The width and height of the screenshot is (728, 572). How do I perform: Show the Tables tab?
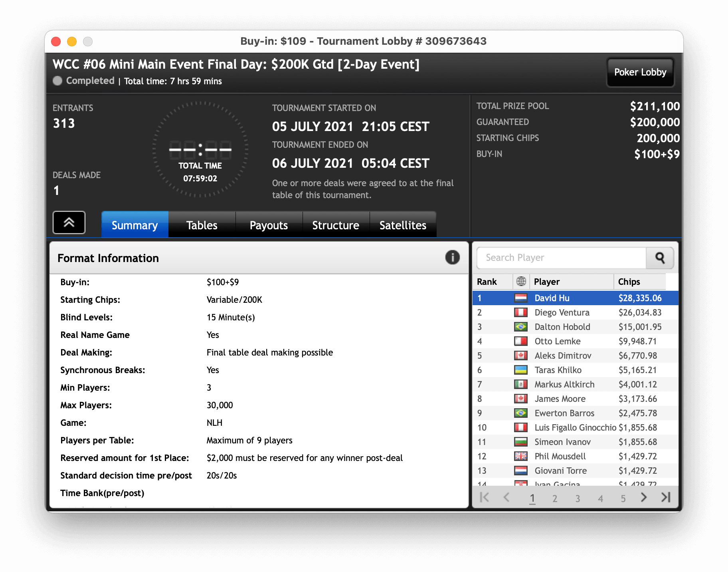tap(202, 225)
